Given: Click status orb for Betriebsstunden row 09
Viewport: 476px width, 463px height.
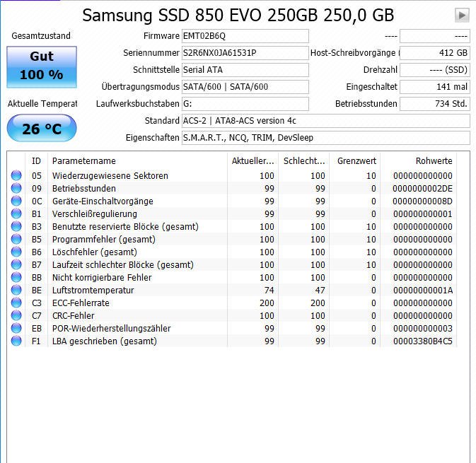Looking at the screenshot, I should coord(16,188).
